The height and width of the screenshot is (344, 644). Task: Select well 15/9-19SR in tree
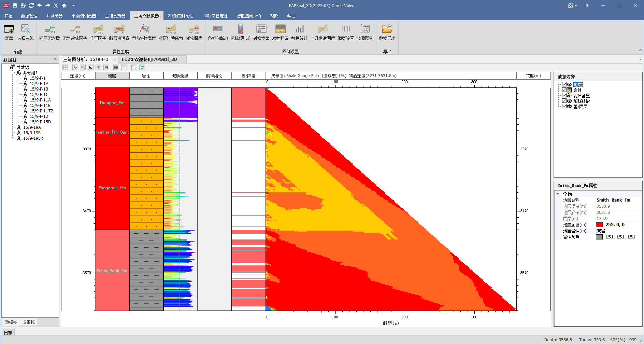click(33, 138)
